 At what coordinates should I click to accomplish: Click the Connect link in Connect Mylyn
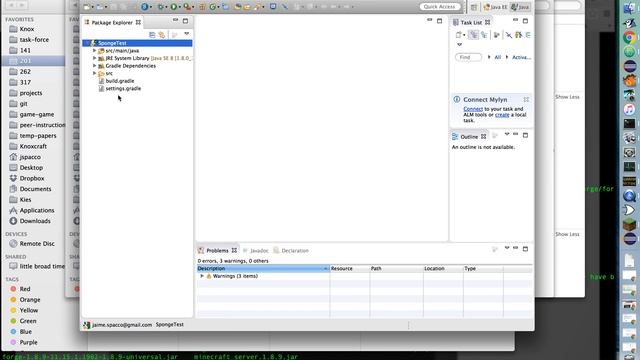click(473, 109)
